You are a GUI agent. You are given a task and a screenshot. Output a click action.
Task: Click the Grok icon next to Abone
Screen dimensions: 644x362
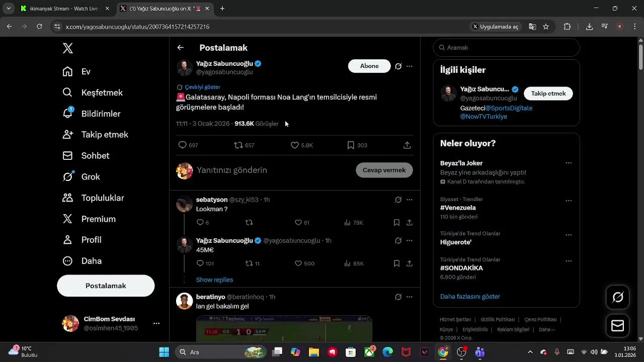(x=398, y=66)
